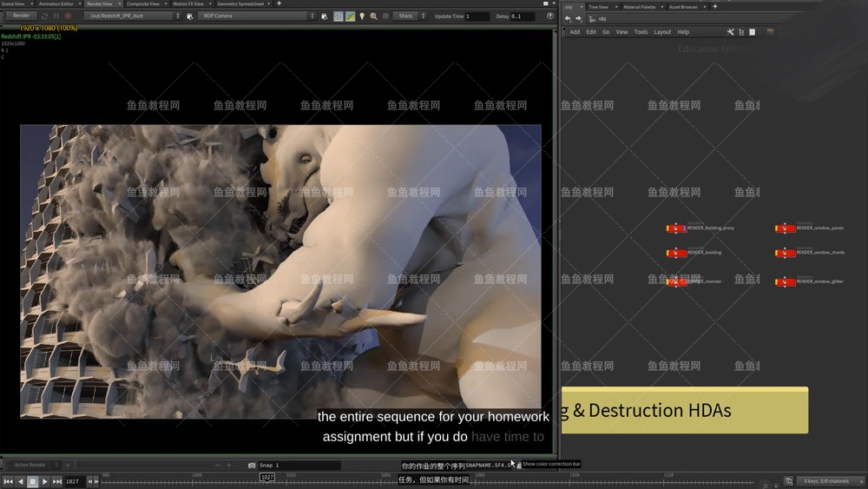
Task: Toggle the colorful image display icon
Action: click(351, 16)
